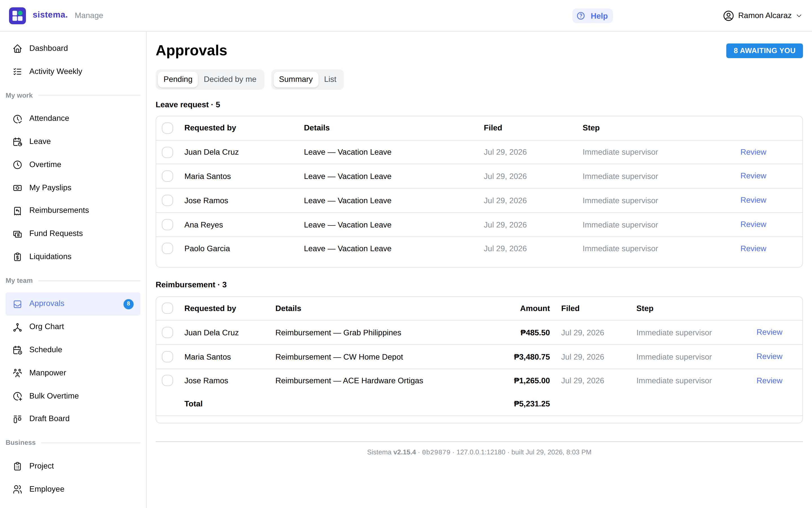The image size is (812, 508).
Task: Open Dashboard via its home icon
Action: tap(17, 48)
